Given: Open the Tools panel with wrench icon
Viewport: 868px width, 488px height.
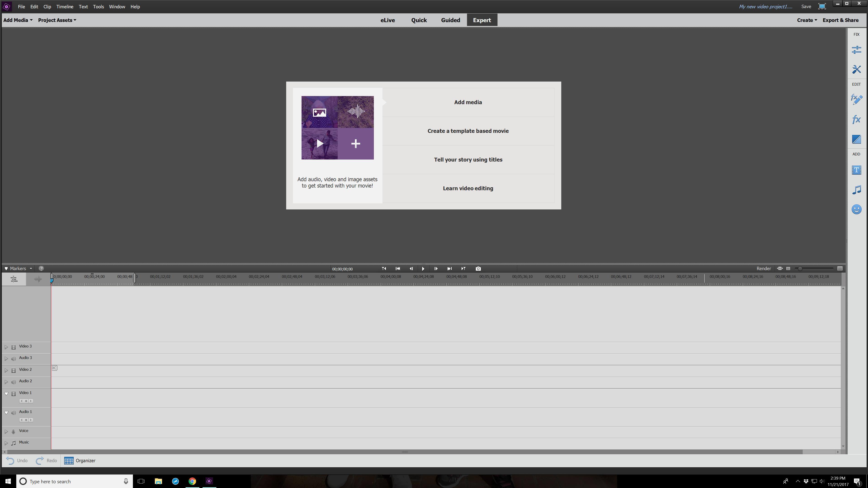Looking at the screenshot, I should click(856, 69).
